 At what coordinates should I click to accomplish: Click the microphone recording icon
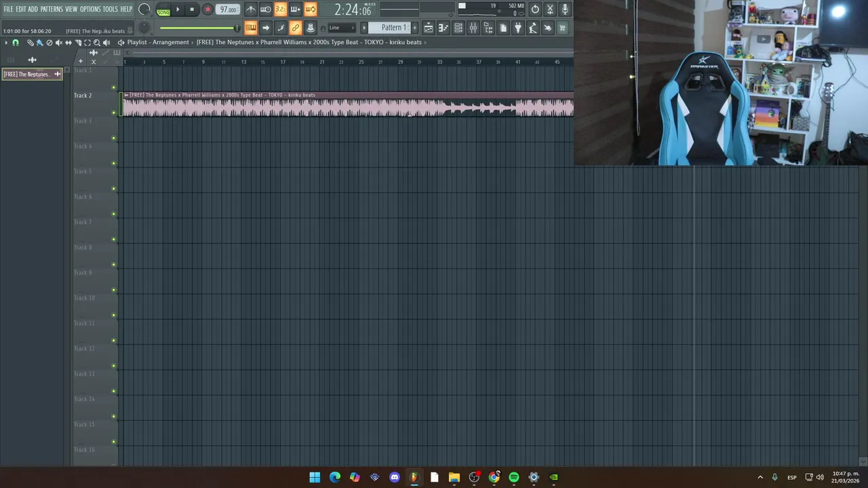click(565, 9)
